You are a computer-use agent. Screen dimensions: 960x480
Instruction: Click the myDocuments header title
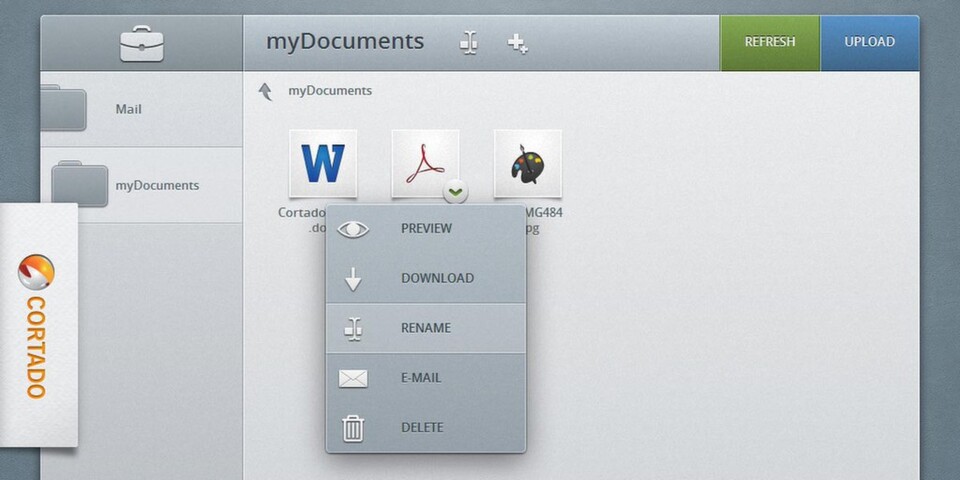(x=345, y=42)
